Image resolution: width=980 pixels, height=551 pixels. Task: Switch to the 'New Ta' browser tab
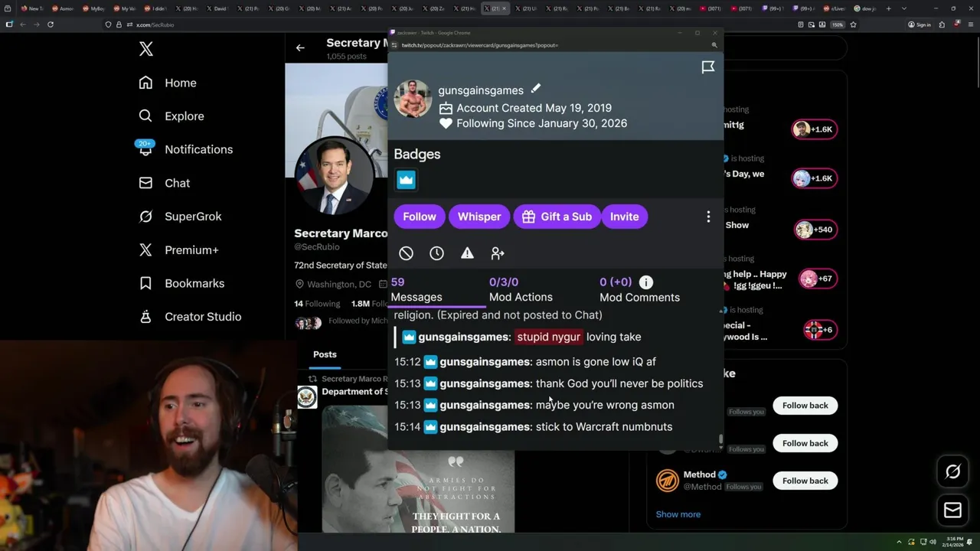point(32,8)
